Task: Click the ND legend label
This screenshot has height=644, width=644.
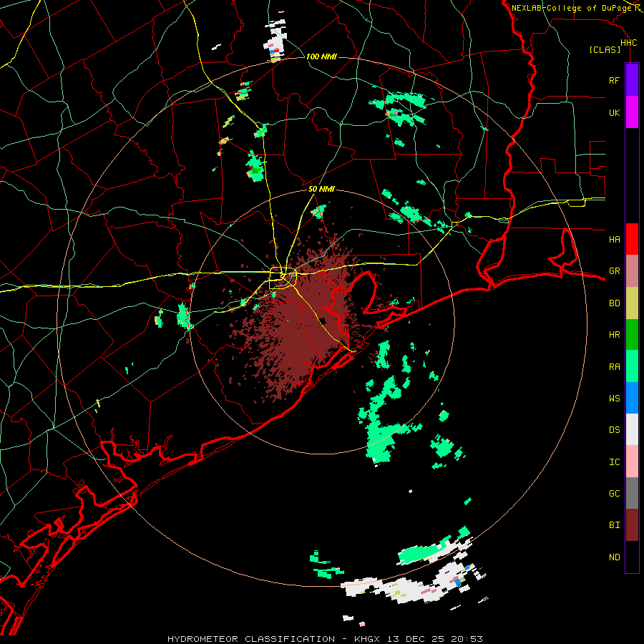Action: (614, 557)
